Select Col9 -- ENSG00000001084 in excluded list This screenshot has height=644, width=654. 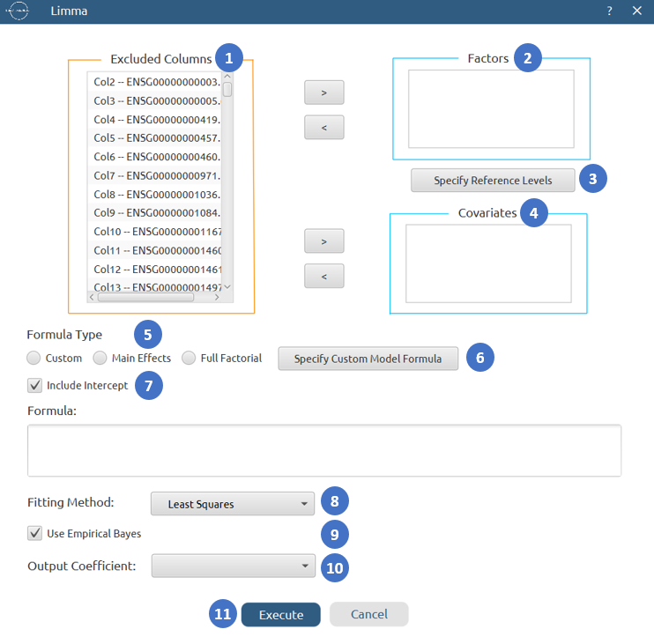(155, 213)
